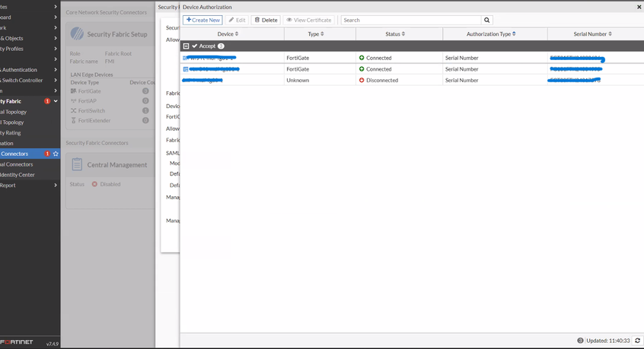
Task: Click the Security Fabric Setup card icon
Action: (77, 33)
